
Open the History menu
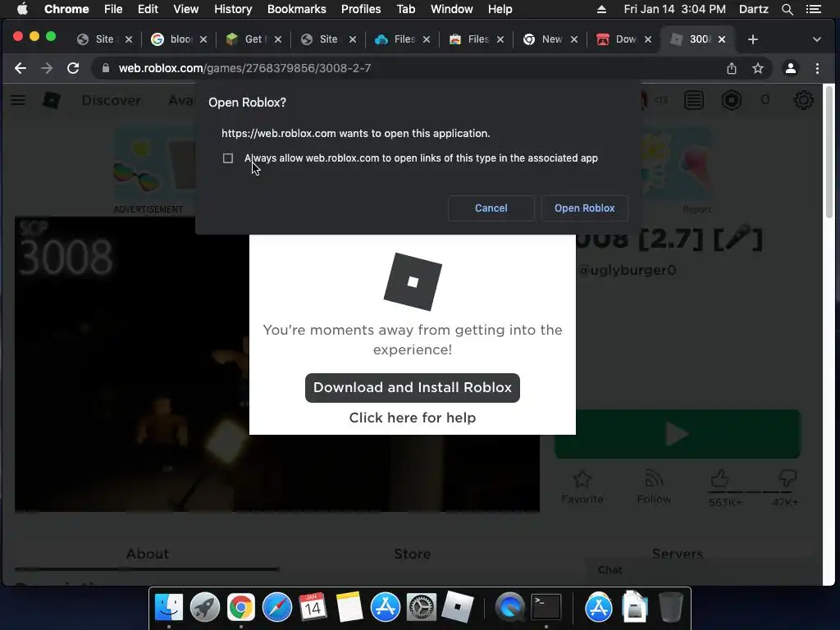tap(233, 9)
